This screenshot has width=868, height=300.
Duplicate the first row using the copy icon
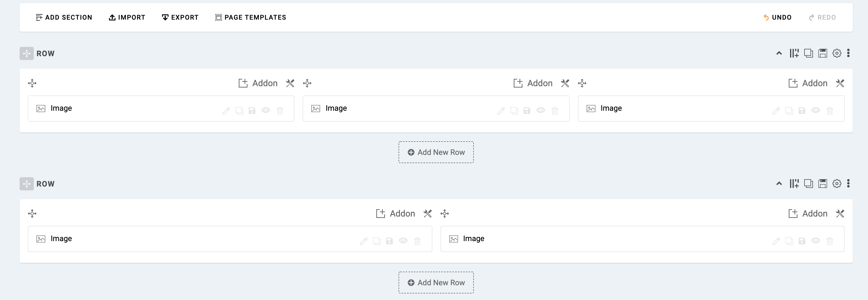coord(808,53)
